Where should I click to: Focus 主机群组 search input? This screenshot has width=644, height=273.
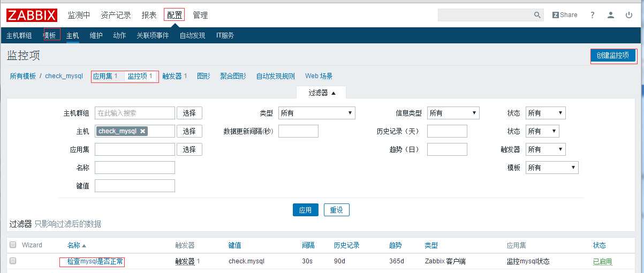pos(135,113)
